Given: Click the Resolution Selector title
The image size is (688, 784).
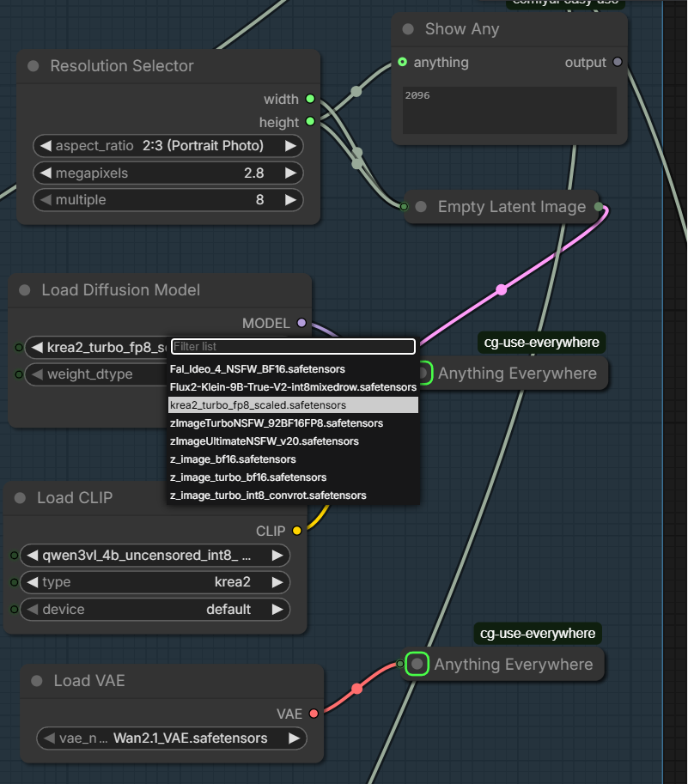Looking at the screenshot, I should (122, 66).
